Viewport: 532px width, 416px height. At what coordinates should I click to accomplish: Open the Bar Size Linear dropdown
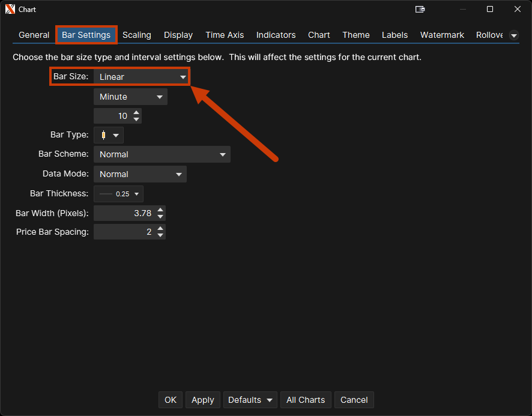coord(142,77)
